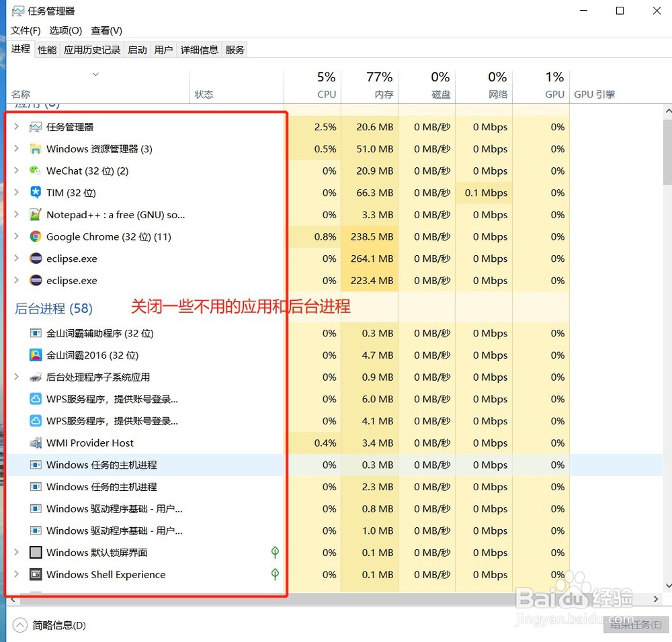Click TIM's 0.1 Mbps network value
The width and height of the screenshot is (672, 642).
(486, 193)
